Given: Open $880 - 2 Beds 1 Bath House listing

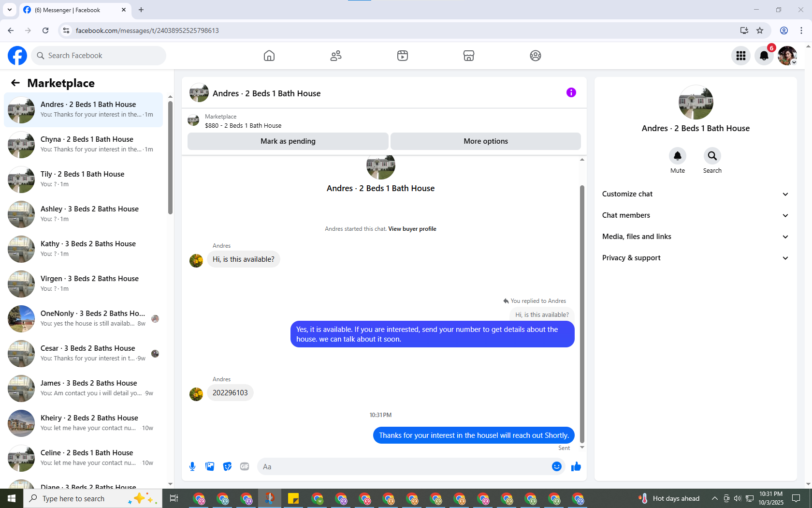Looking at the screenshot, I should tap(243, 126).
